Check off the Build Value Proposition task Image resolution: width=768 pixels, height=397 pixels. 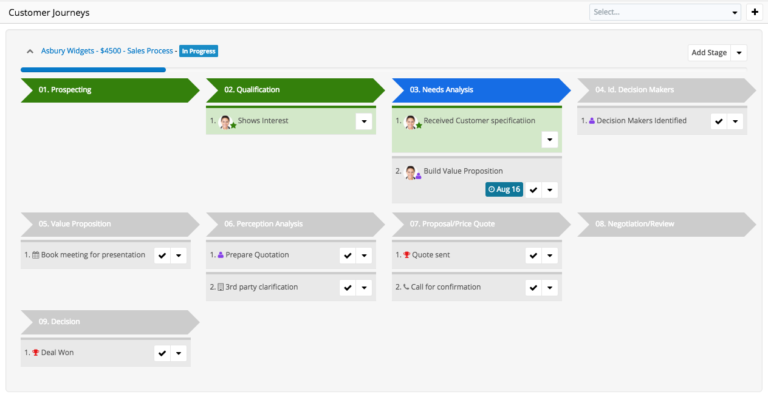click(533, 190)
